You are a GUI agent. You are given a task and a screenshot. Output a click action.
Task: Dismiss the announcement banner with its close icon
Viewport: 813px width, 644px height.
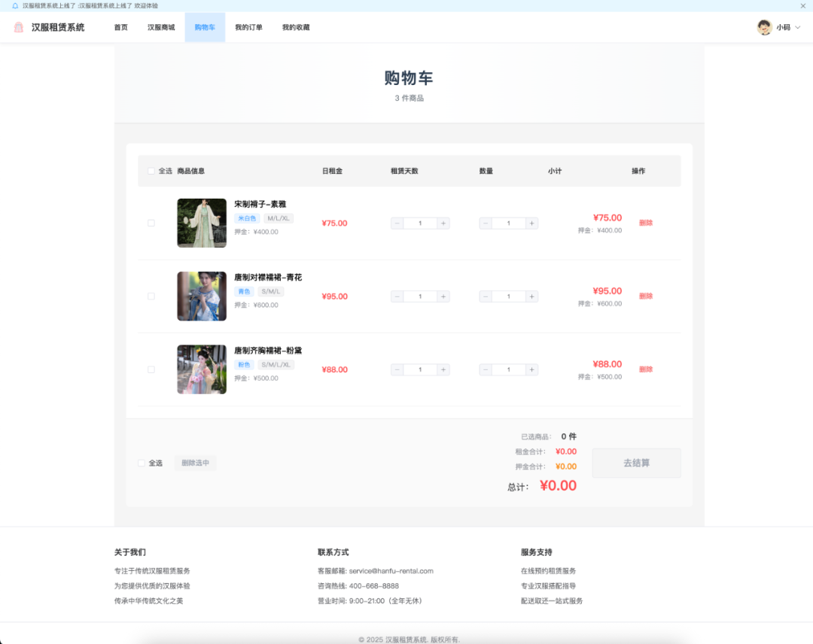(x=803, y=6)
